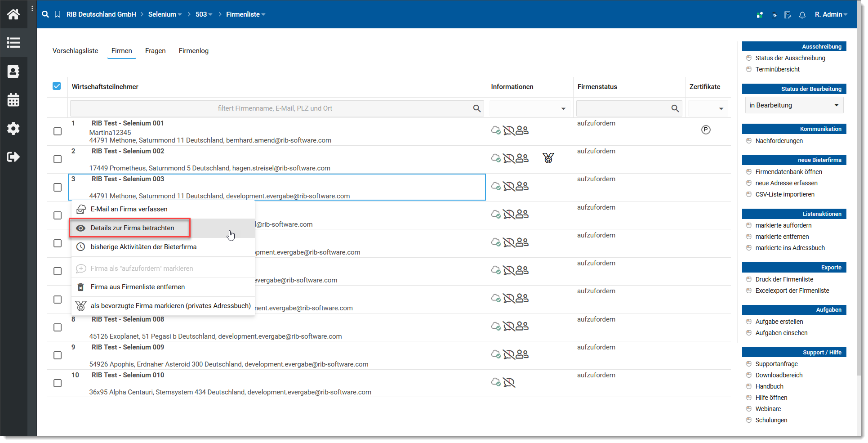This screenshot has width=868, height=443.
Task: Focus the Firmenstatus filter input field
Action: click(629, 108)
